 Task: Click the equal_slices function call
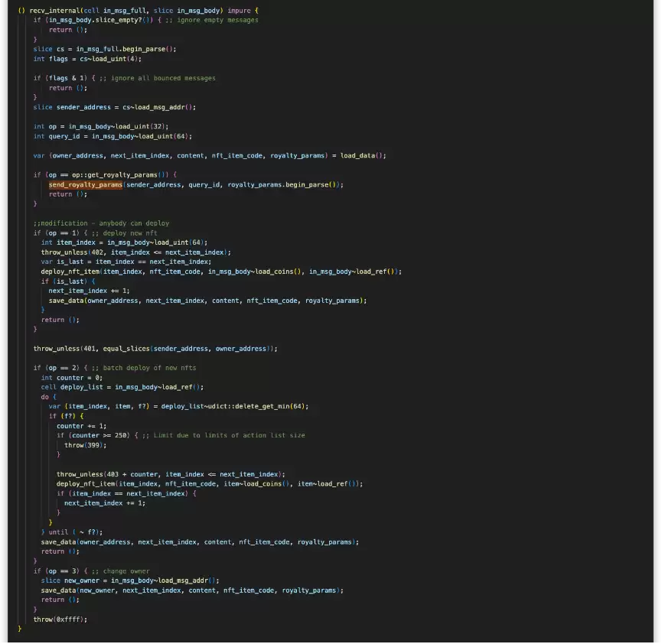pos(121,349)
